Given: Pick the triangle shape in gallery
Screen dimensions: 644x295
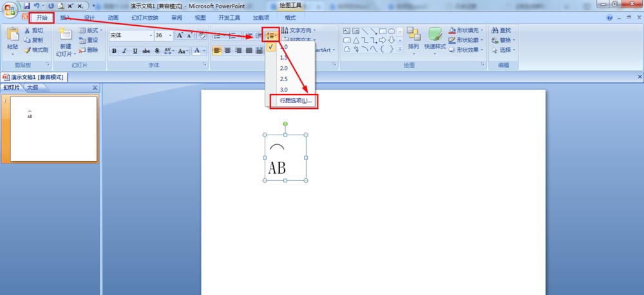Looking at the screenshot, I should (355, 41).
